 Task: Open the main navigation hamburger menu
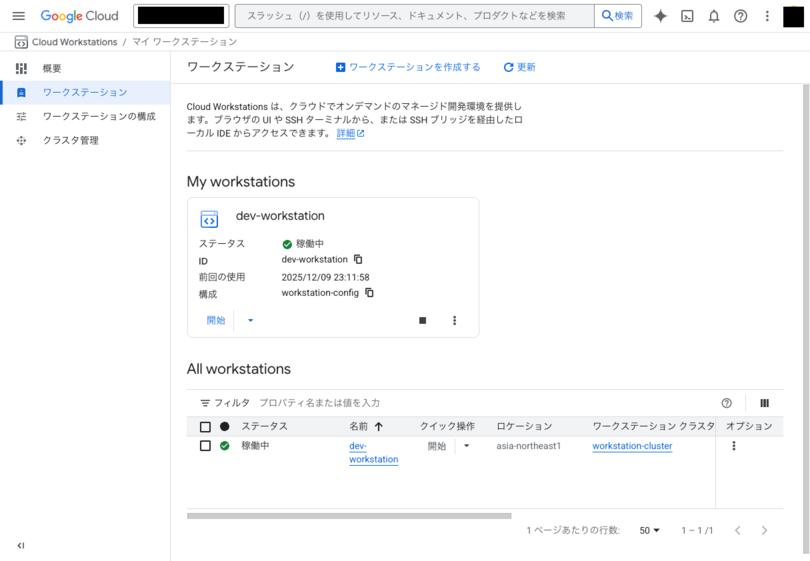tap(19, 16)
